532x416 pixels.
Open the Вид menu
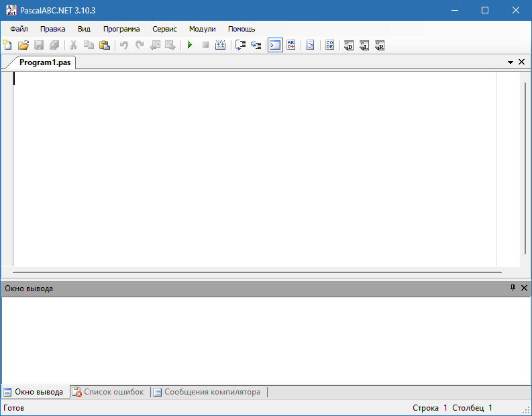pyautogui.click(x=84, y=29)
